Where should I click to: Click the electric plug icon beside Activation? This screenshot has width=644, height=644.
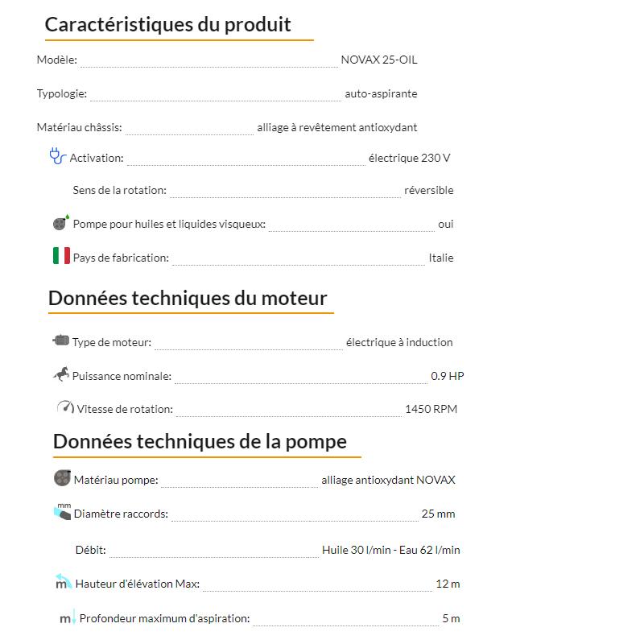tap(57, 156)
